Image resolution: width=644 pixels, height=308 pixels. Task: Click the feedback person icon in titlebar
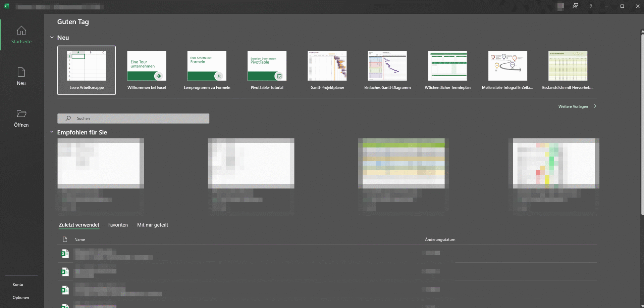(575, 6)
